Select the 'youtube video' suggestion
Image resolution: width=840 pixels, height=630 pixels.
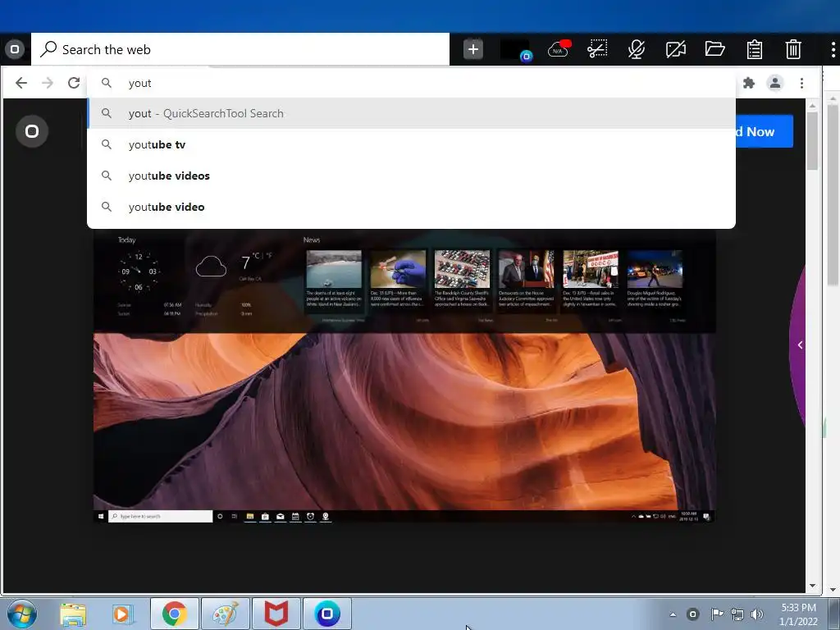tap(411, 207)
